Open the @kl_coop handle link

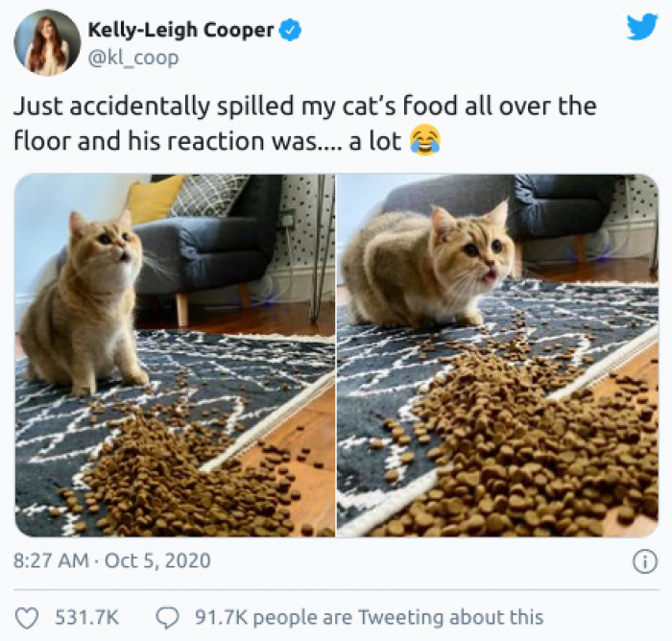click(x=133, y=58)
